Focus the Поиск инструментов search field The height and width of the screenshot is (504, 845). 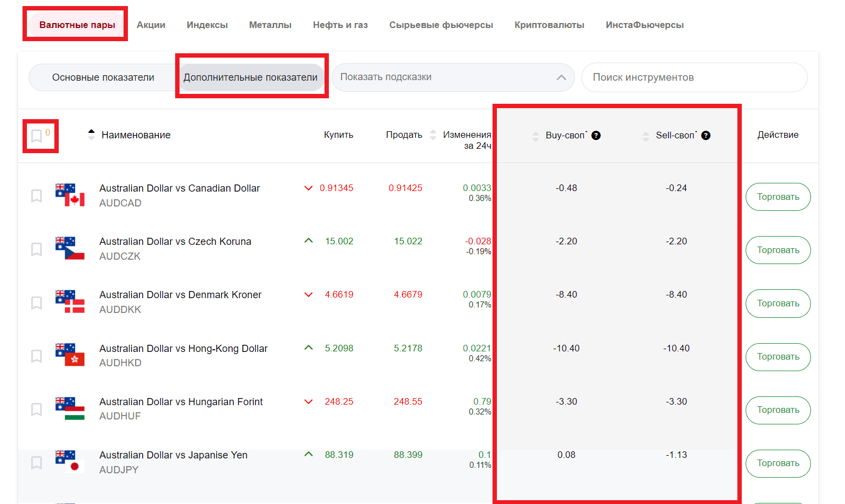point(695,77)
